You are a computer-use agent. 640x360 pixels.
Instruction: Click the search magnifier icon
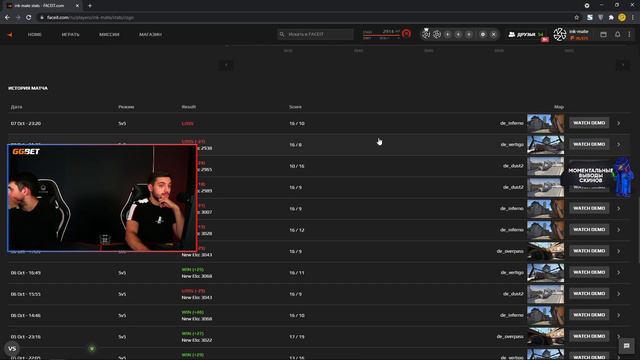click(x=282, y=34)
